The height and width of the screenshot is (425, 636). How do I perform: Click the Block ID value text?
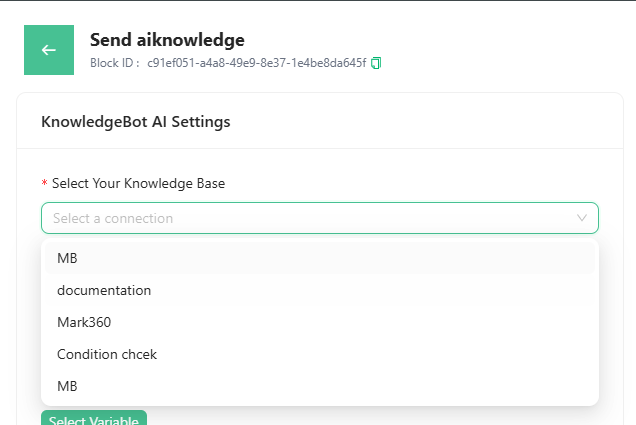(257, 63)
